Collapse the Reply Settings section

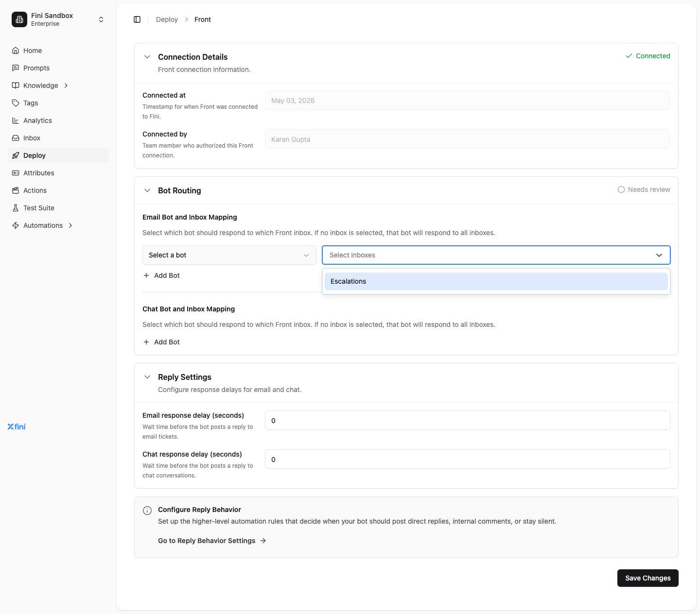click(147, 377)
